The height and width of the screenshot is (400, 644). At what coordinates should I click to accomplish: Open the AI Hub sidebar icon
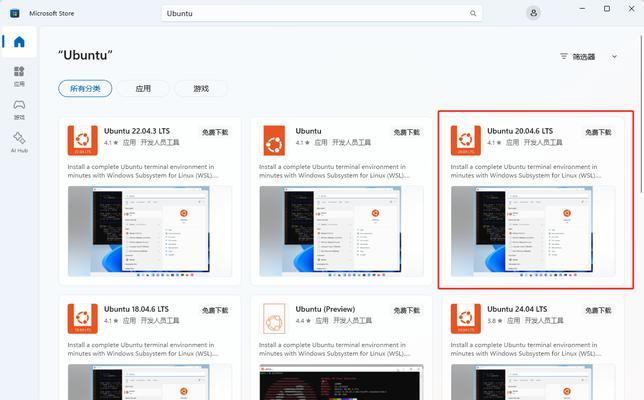(19, 142)
